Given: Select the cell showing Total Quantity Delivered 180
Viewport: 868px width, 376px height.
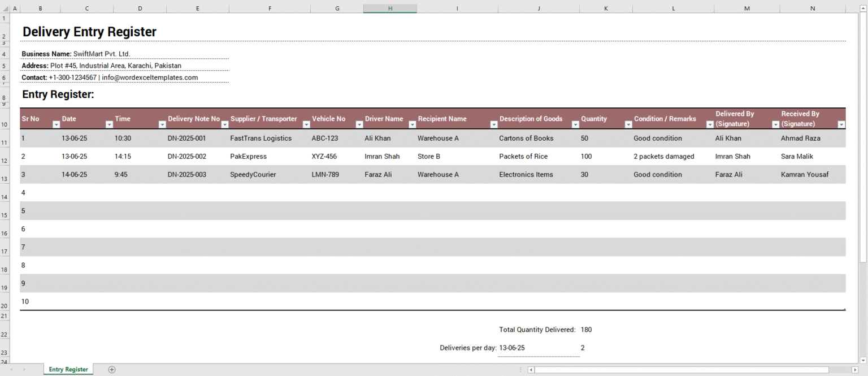Looking at the screenshot, I should pyautogui.click(x=586, y=330).
